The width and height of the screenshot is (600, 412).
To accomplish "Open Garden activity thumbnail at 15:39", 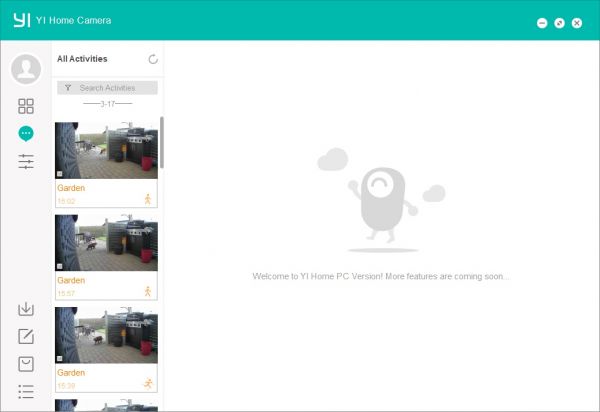I will 106,335.
